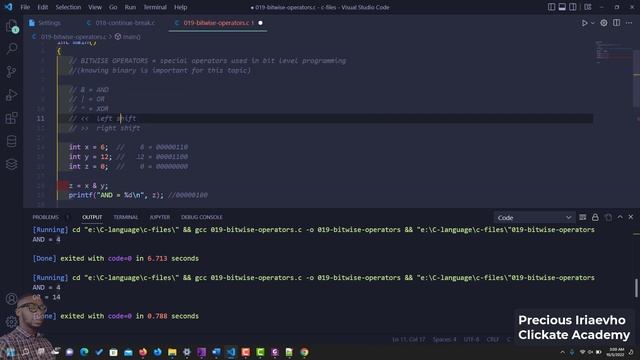The image size is (640, 360).
Task: Switch to the OUTPUT panel tab
Action: tap(92, 217)
